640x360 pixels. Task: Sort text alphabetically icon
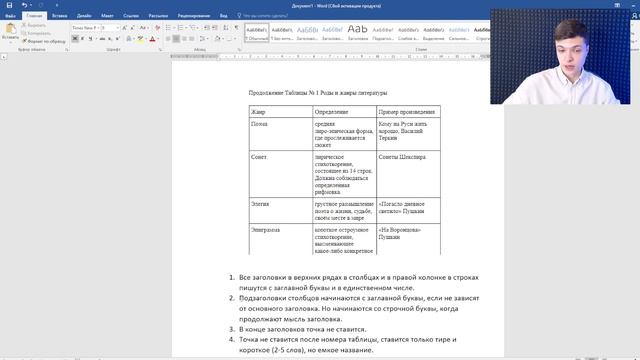tap(226, 28)
